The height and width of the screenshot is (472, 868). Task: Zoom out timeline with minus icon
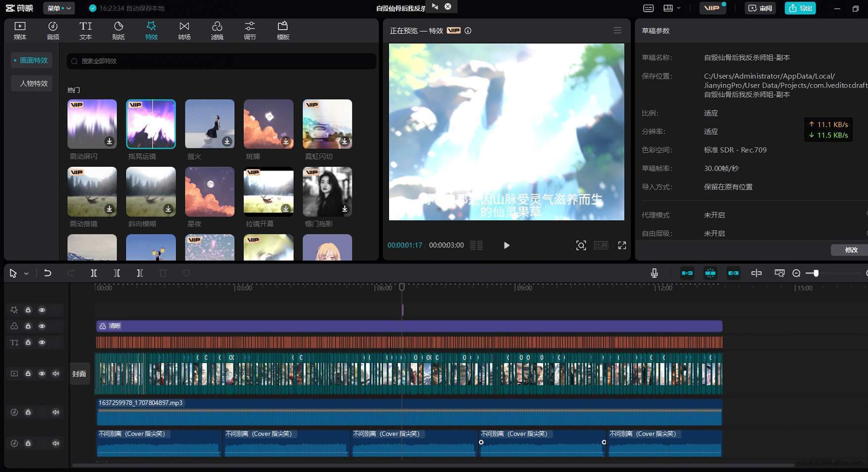click(796, 273)
